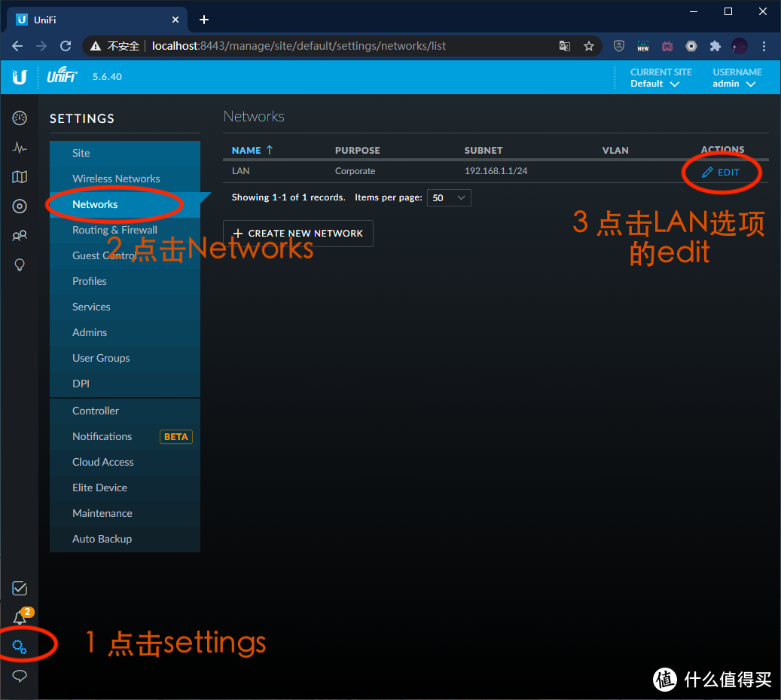Click the VLAN column header

[615, 151]
